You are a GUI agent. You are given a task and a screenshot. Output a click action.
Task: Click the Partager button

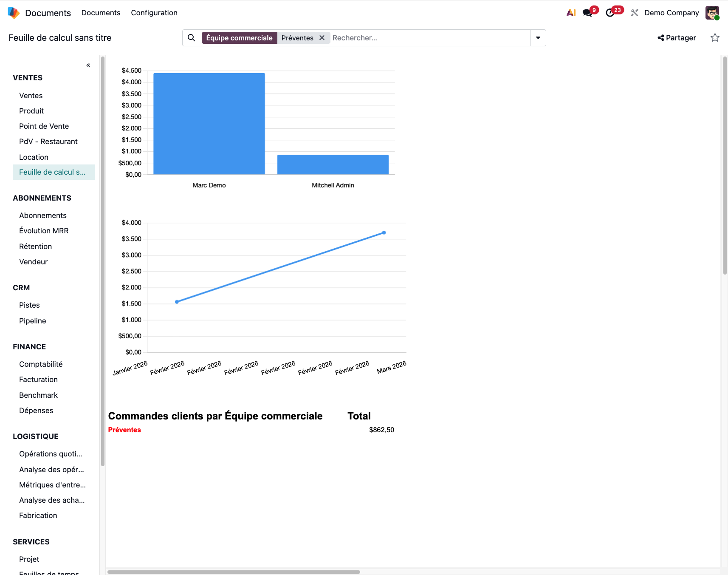coord(677,38)
